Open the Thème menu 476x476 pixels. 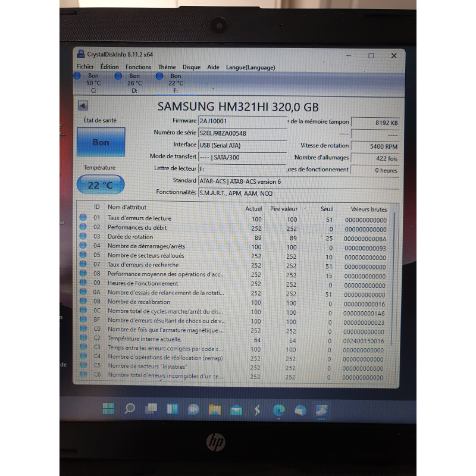[167, 67]
